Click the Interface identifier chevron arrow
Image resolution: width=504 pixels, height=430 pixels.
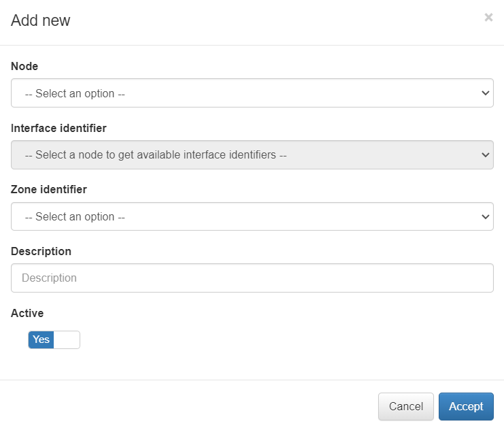coord(485,154)
